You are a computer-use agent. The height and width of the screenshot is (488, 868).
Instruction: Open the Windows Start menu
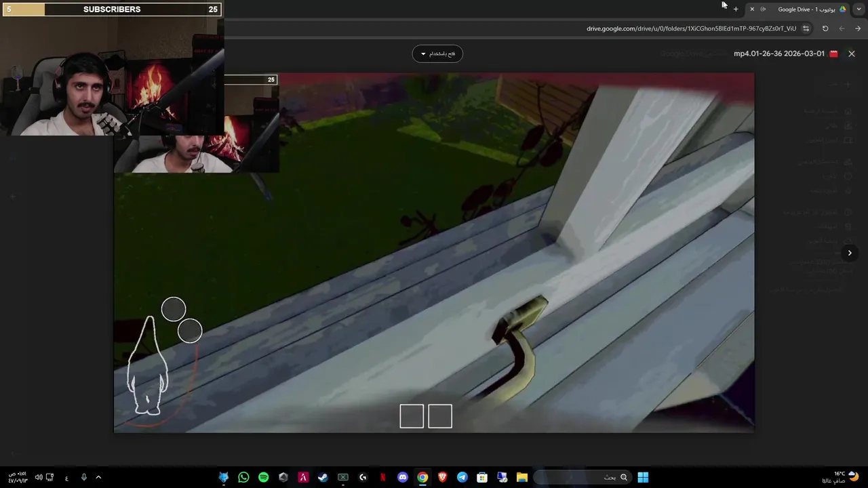(x=643, y=477)
